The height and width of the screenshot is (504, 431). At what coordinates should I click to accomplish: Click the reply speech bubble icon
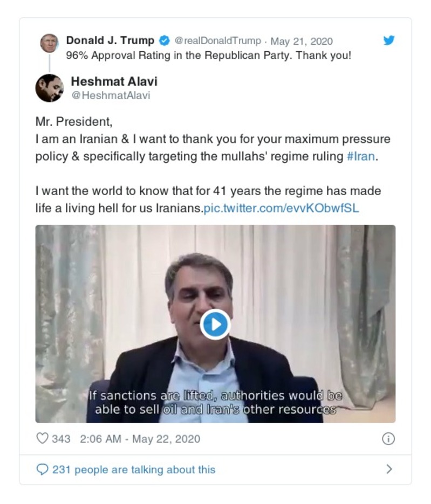tap(44, 470)
